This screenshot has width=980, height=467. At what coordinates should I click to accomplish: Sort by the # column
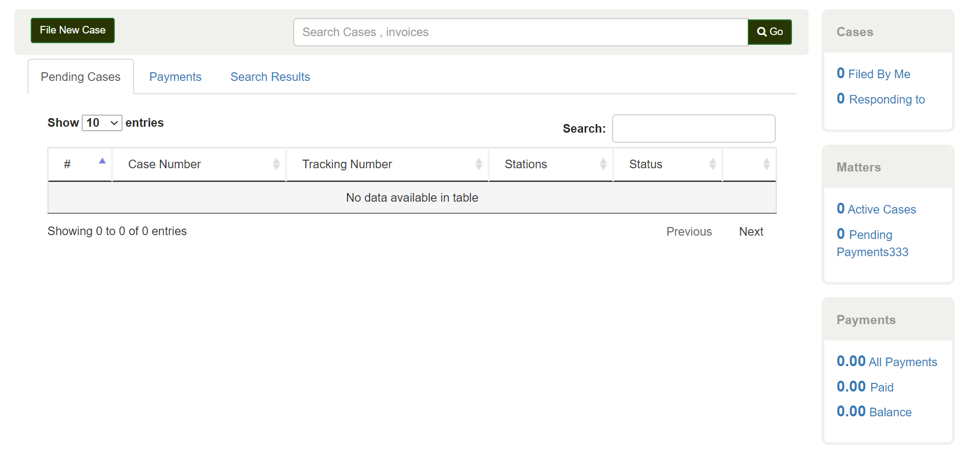[x=80, y=164]
